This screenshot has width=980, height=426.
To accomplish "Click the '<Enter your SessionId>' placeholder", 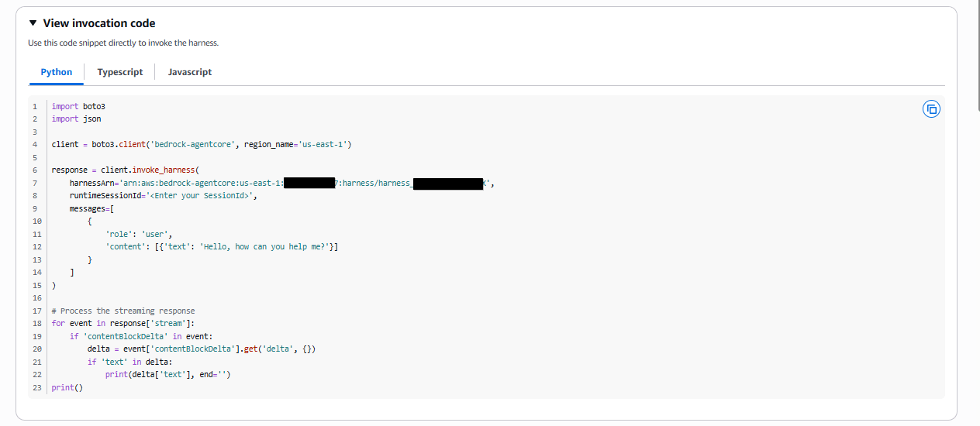I will [x=202, y=195].
